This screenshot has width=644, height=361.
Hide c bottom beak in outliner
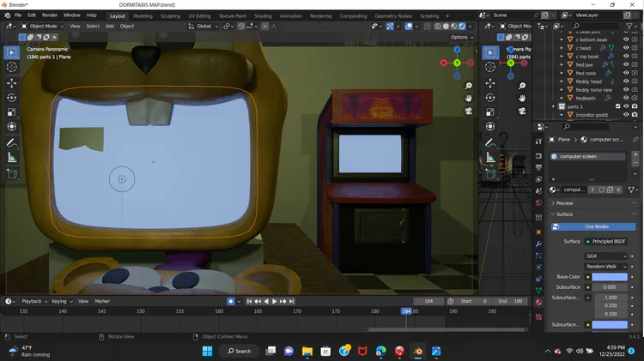626,39
